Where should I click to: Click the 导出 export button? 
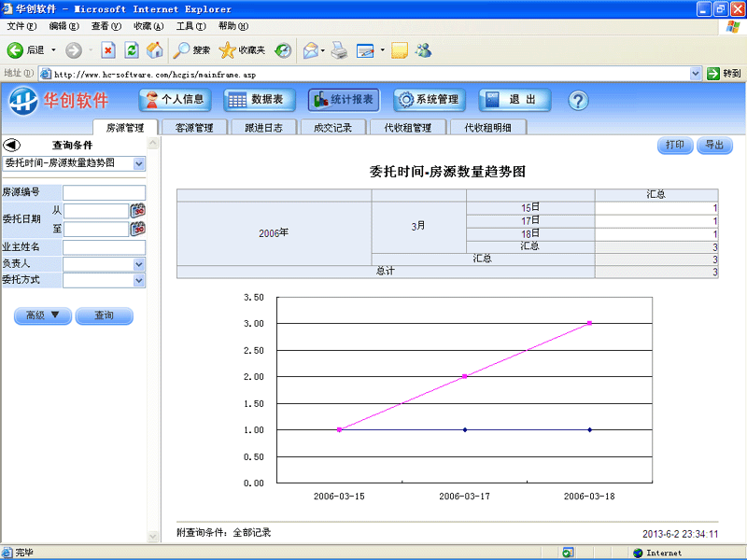click(714, 145)
